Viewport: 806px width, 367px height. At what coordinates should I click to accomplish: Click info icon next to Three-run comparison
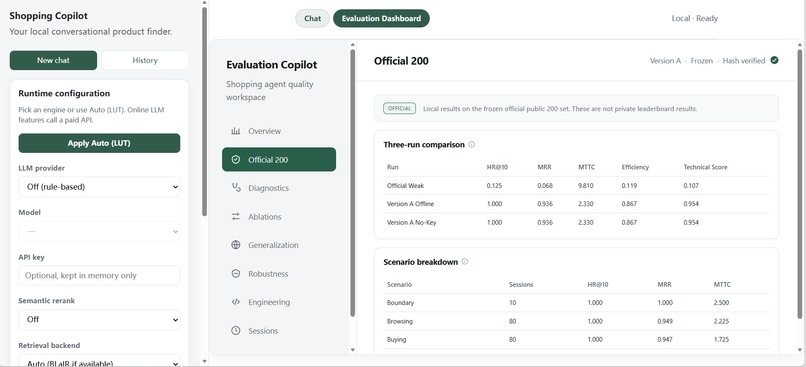coord(471,144)
